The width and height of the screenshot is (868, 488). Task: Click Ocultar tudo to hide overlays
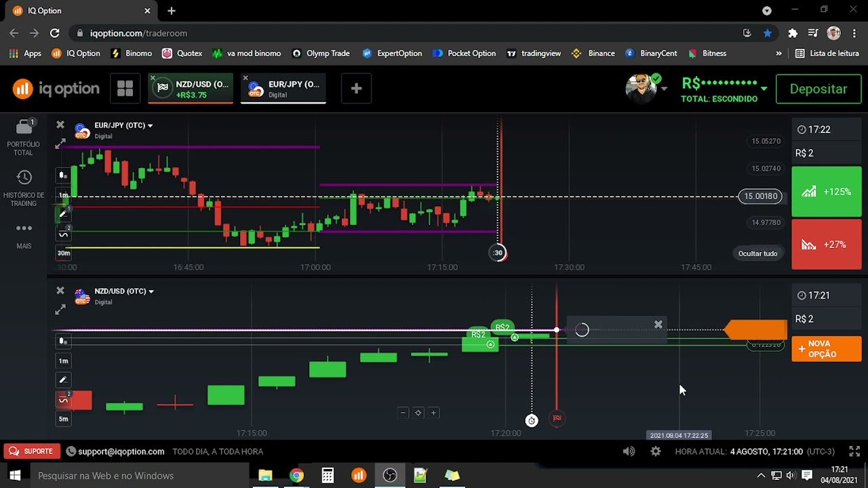[757, 253]
